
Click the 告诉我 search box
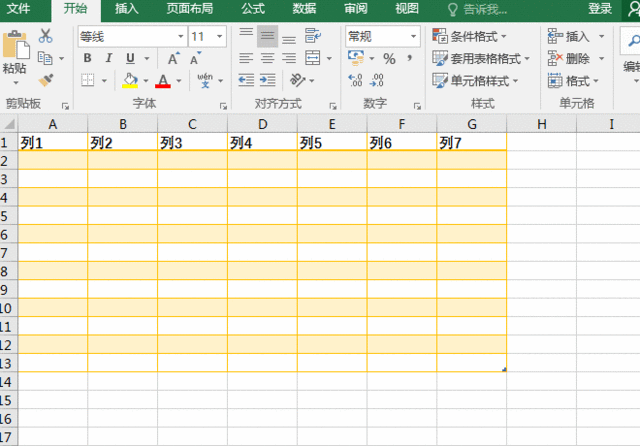tap(478, 9)
